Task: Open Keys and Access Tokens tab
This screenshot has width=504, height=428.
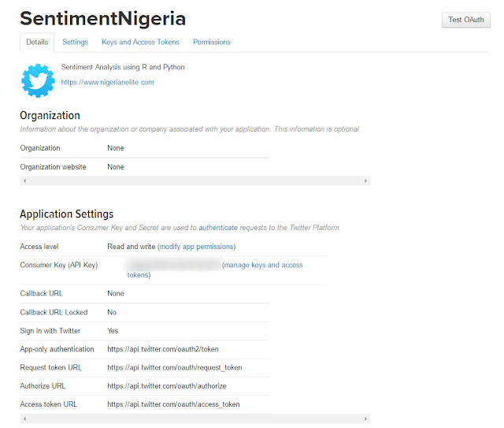Action: pos(140,42)
